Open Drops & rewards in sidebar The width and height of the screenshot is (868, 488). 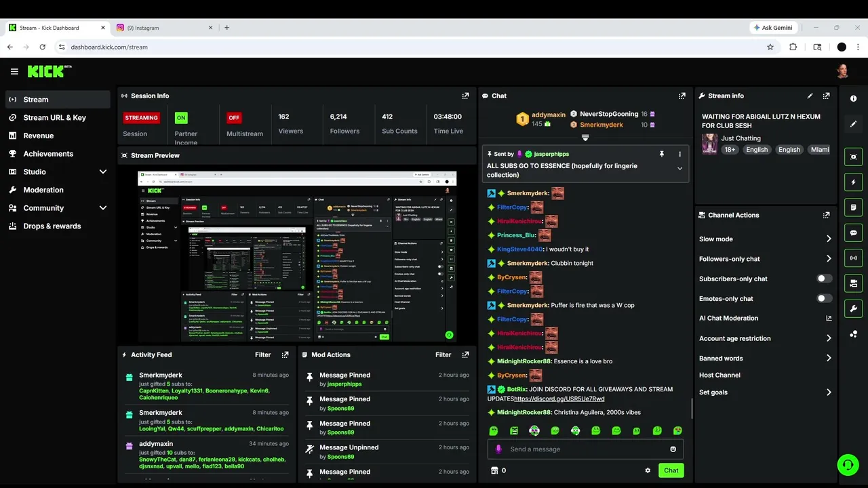click(x=58, y=226)
